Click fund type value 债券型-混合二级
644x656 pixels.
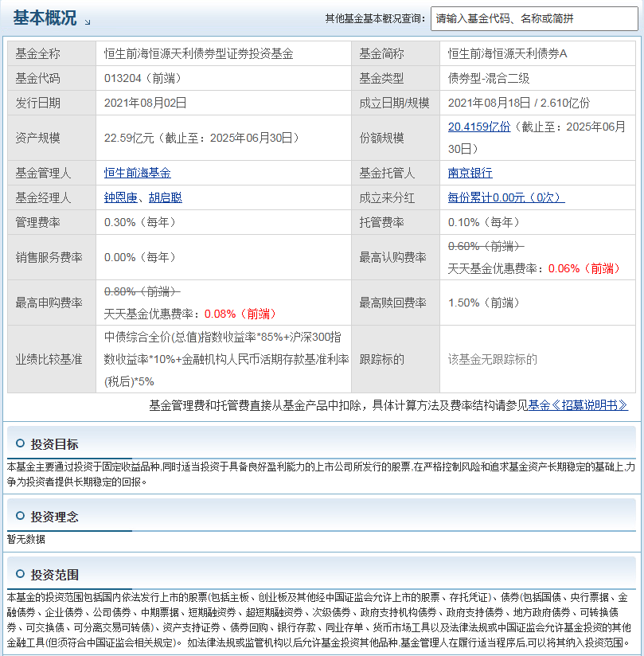[x=489, y=78]
